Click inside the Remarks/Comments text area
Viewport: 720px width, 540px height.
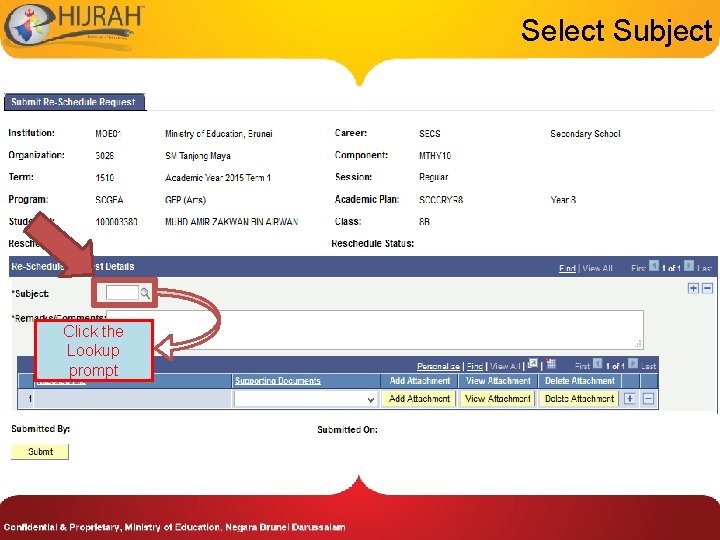375,329
